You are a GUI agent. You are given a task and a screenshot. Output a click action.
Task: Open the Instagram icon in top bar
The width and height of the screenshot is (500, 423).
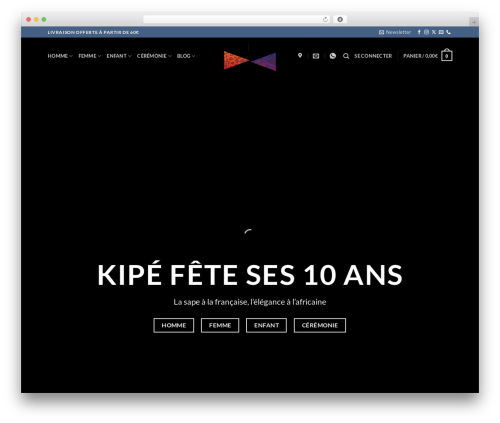(x=426, y=32)
